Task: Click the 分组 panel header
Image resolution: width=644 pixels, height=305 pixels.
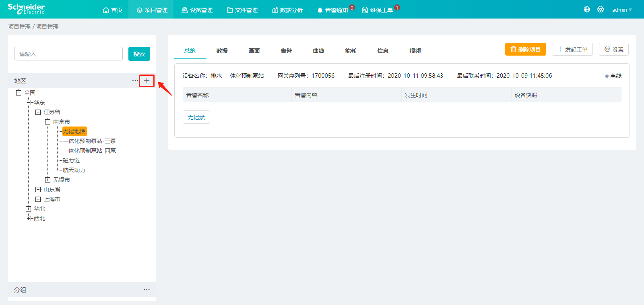Action: pos(82,290)
